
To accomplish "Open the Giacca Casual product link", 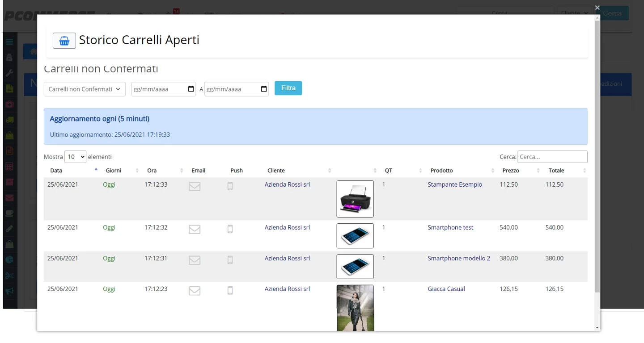I will [x=446, y=289].
